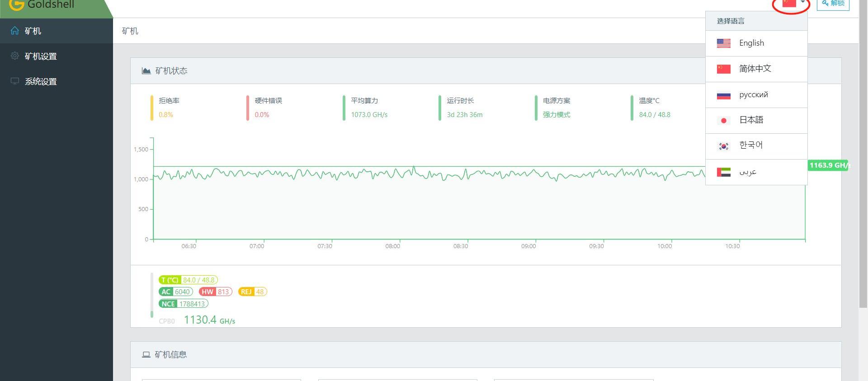Switch language to русский
The image size is (868, 381).
click(753, 95)
